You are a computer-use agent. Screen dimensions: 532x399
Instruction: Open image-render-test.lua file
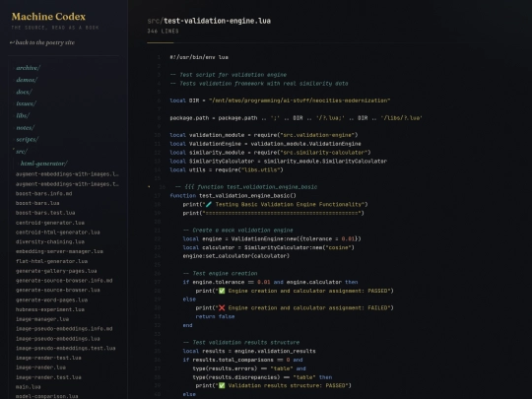tap(48, 358)
